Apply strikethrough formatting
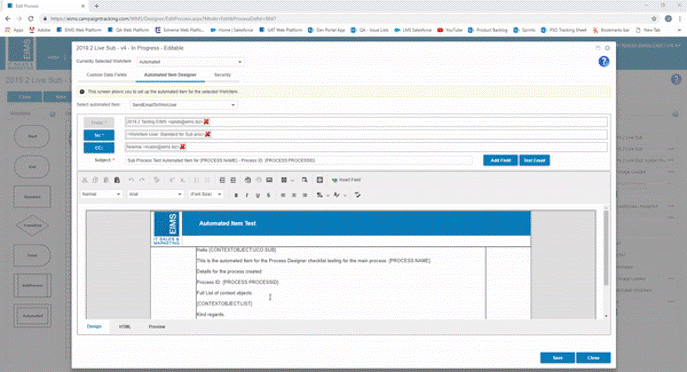This screenshot has width=687, height=372. tap(269, 195)
